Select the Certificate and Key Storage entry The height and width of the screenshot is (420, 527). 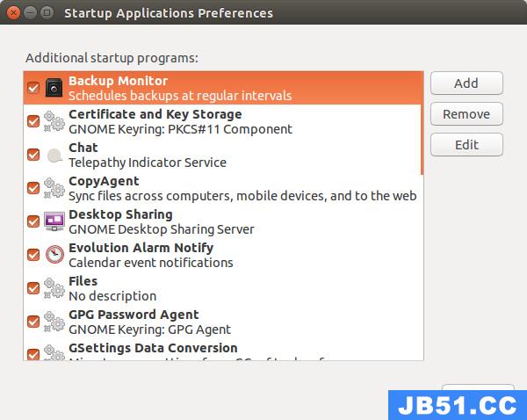pyautogui.click(x=155, y=114)
